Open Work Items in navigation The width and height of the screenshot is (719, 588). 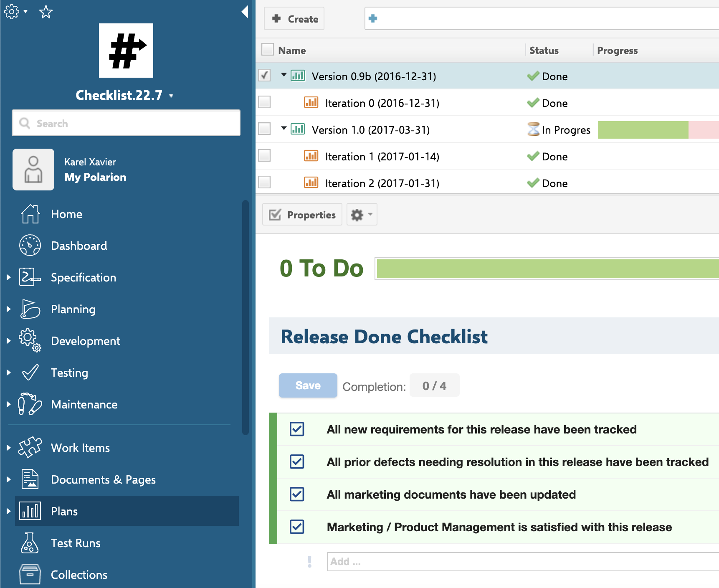coord(80,448)
